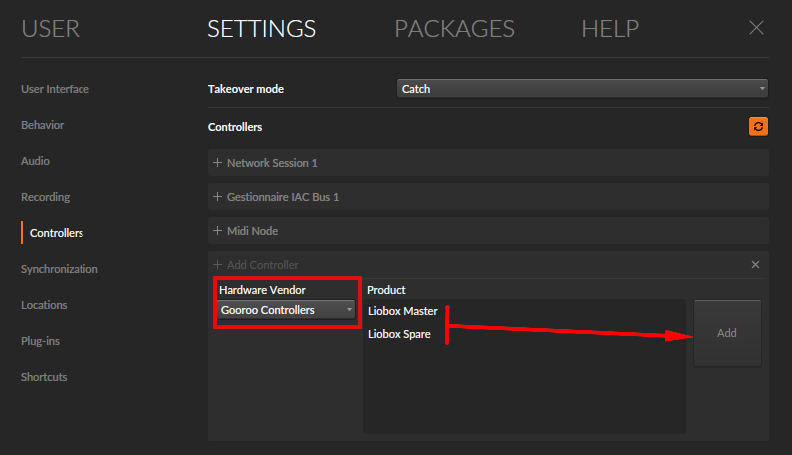Screen dimensions: 792x455
Task: Open the User Interface settings section
Action: pyautogui.click(x=55, y=89)
